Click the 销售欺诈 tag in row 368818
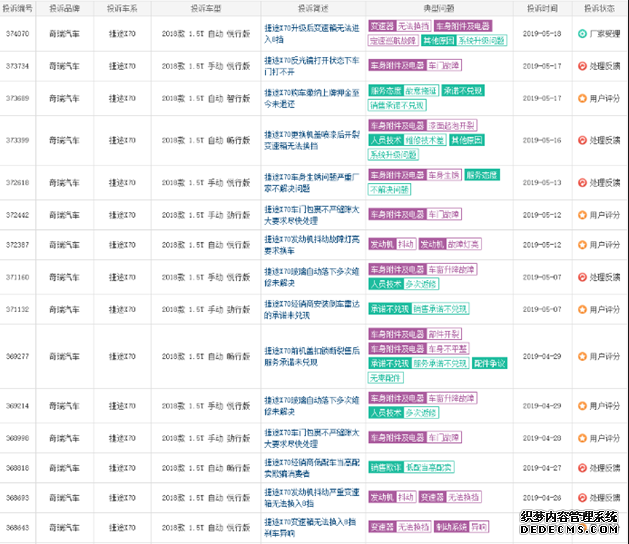629x544 pixels. [x=386, y=467]
